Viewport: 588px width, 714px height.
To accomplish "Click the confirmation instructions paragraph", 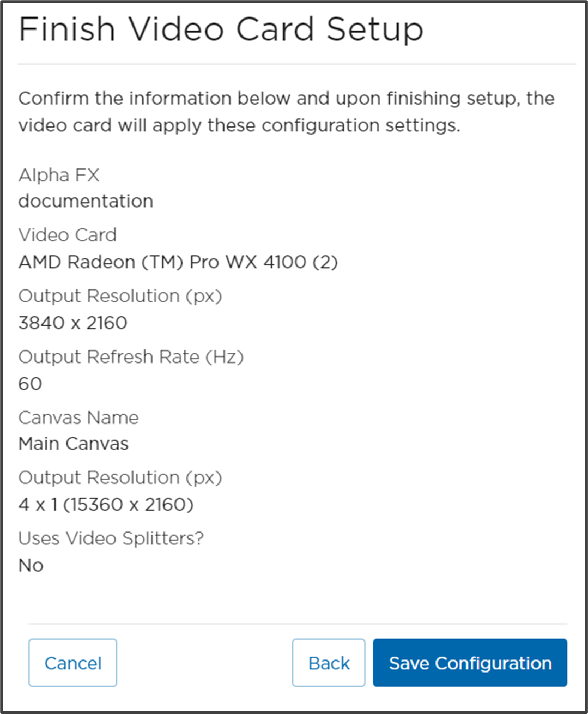I will 286,112.
